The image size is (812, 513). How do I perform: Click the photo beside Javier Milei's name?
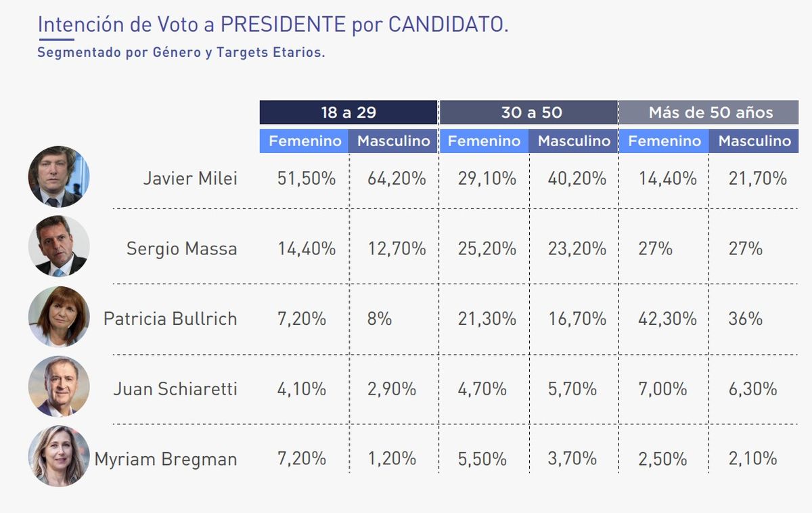point(58,177)
